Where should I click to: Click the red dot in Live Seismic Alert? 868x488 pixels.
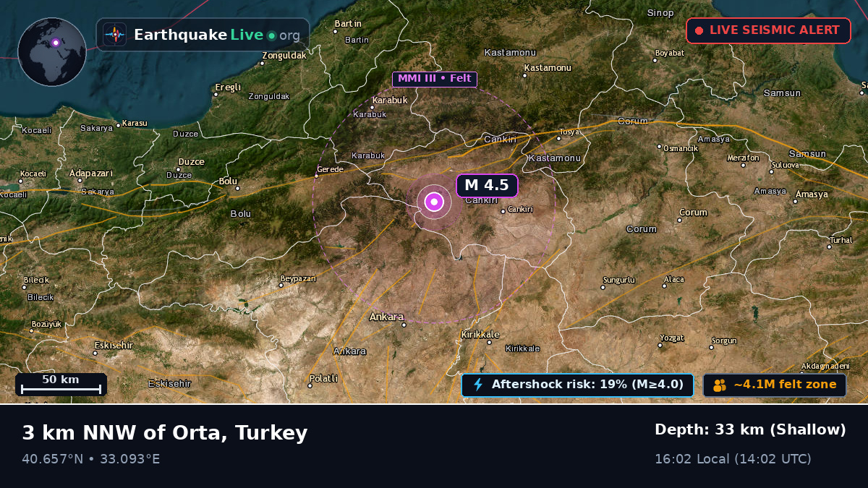click(x=699, y=30)
